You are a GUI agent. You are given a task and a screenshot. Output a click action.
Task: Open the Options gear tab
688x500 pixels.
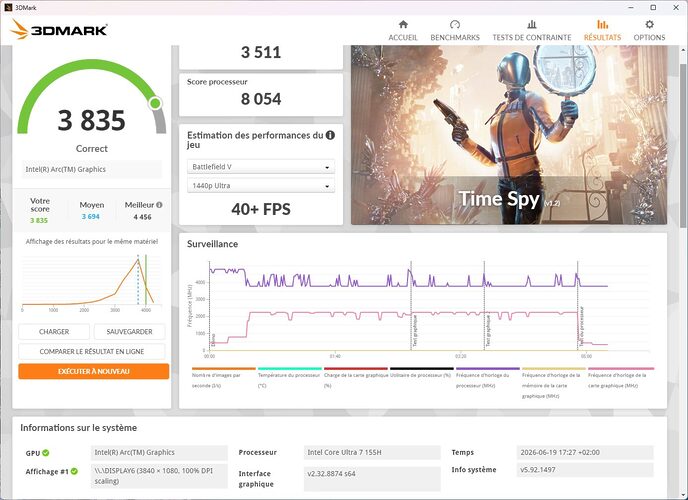649,31
